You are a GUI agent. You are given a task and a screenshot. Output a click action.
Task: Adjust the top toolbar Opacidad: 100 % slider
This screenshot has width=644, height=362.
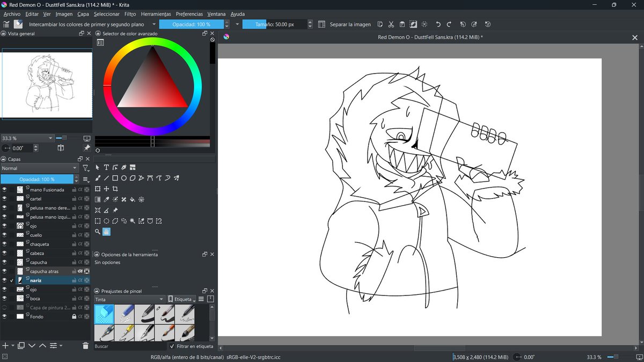(x=192, y=24)
